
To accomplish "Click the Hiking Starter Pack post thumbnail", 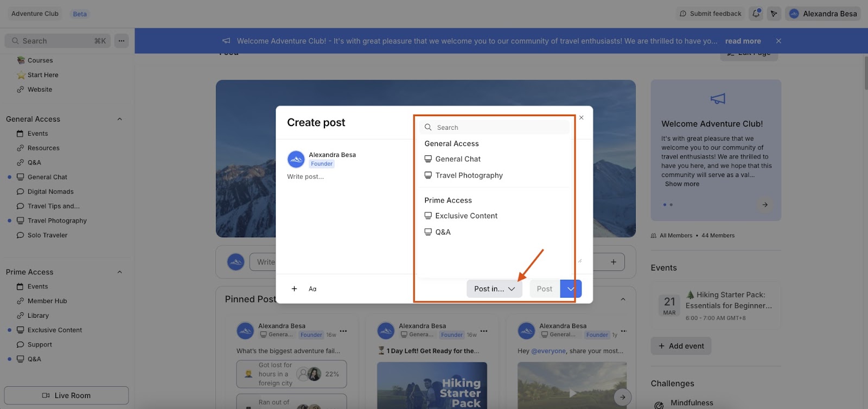I will tap(432, 386).
